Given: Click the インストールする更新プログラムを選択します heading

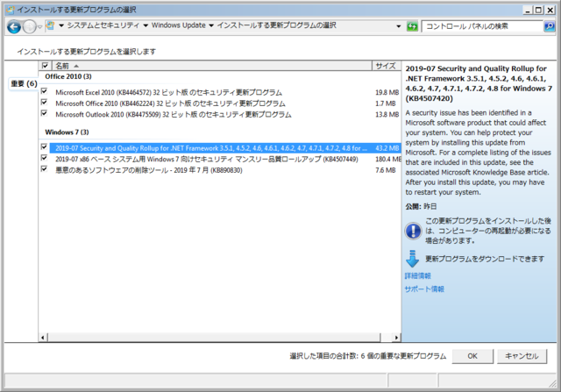Looking at the screenshot, I should coord(87,52).
